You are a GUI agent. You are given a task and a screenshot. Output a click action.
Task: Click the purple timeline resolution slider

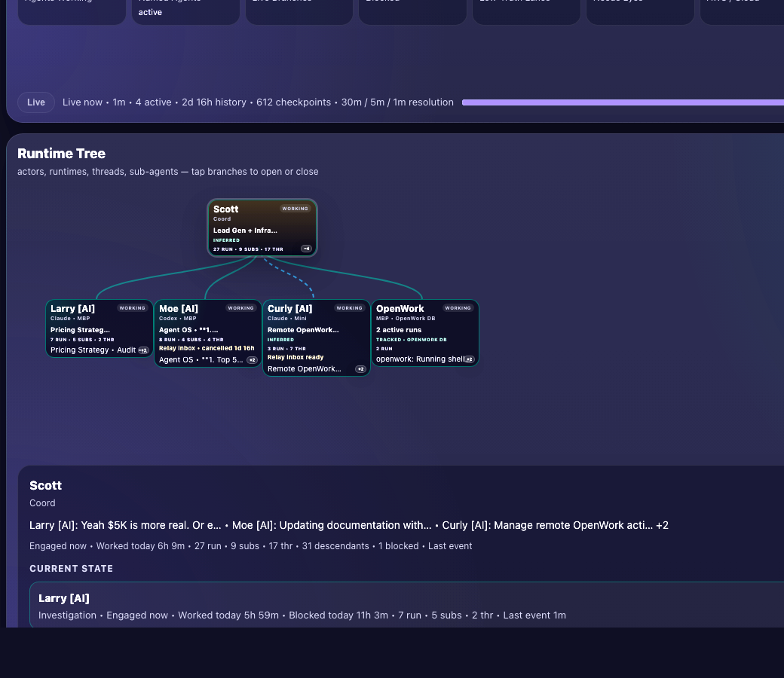pos(623,102)
